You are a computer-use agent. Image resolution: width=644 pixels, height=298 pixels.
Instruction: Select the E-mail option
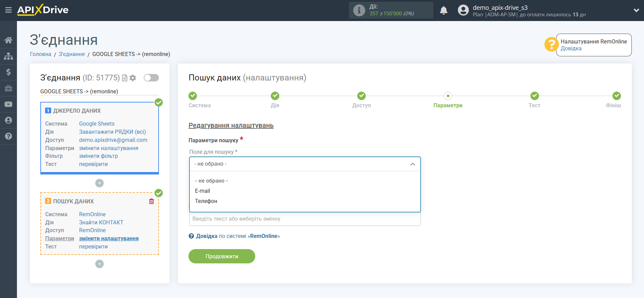click(305, 191)
